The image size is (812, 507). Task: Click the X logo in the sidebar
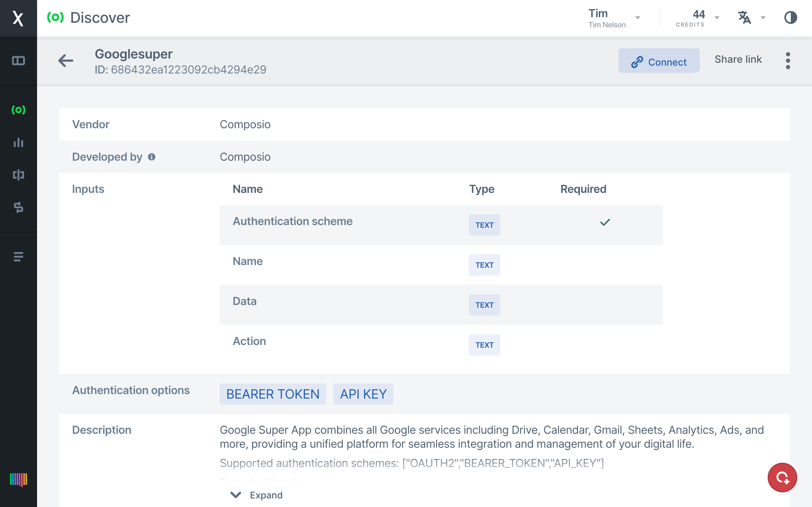[x=18, y=18]
